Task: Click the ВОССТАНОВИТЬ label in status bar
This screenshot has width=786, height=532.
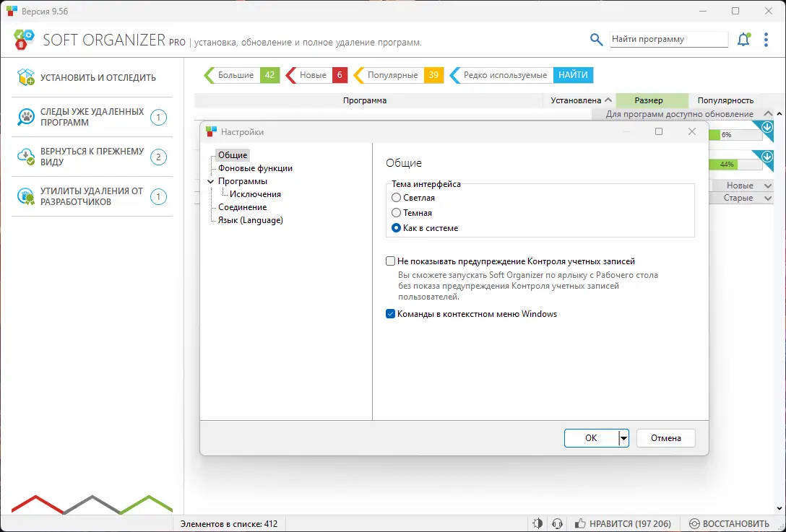Action: (736, 524)
